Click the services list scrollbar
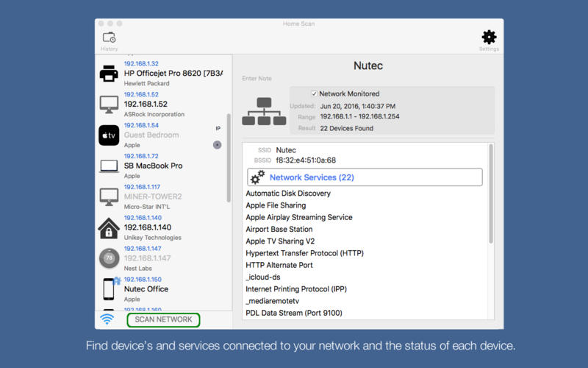 490,194
